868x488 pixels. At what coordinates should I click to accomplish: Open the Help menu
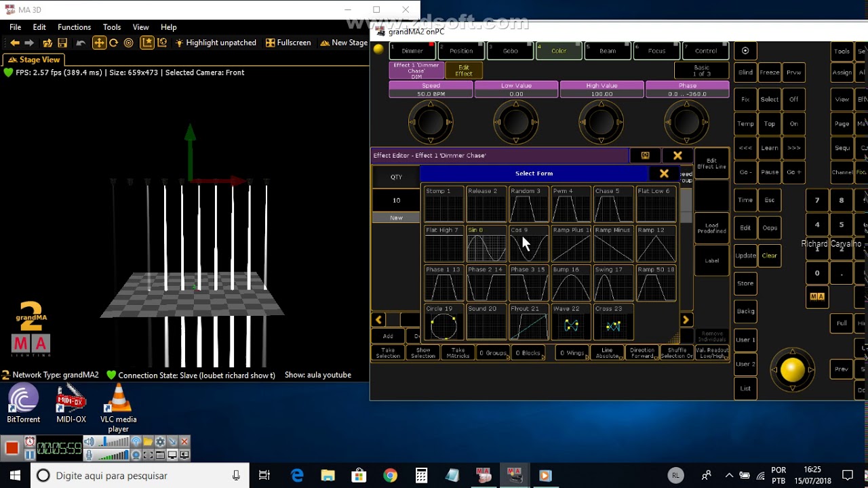tap(168, 27)
